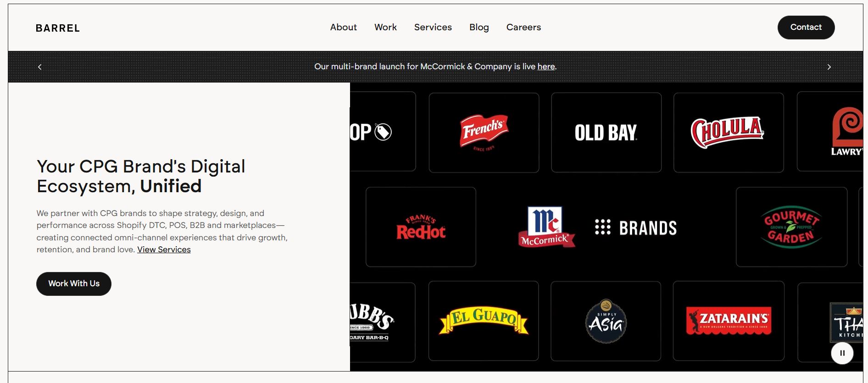868x383 pixels.
Task: Open the Careers page
Action: click(x=523, y=27)
